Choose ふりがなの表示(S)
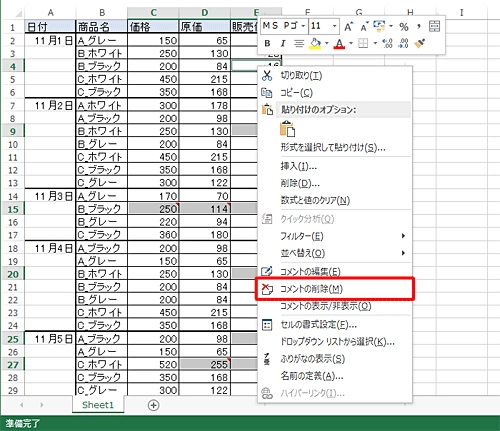500x431 pixels. click(335, 359)
